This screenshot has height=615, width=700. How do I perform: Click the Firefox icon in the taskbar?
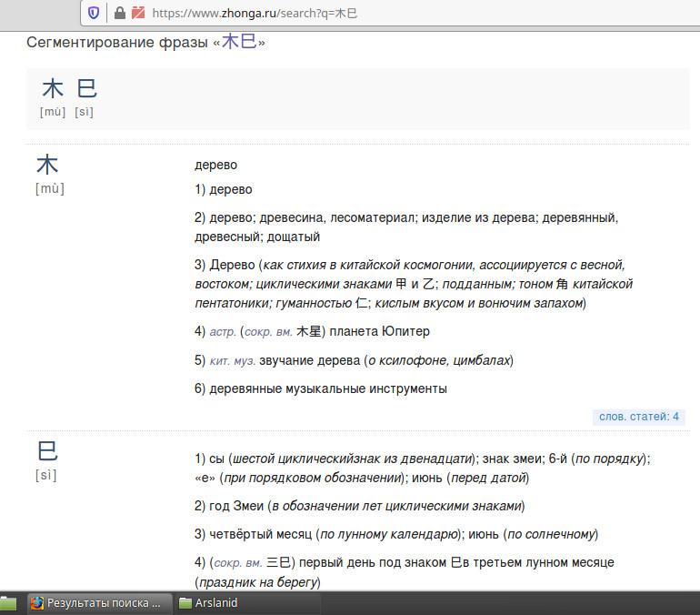click(x=36, y=603)
